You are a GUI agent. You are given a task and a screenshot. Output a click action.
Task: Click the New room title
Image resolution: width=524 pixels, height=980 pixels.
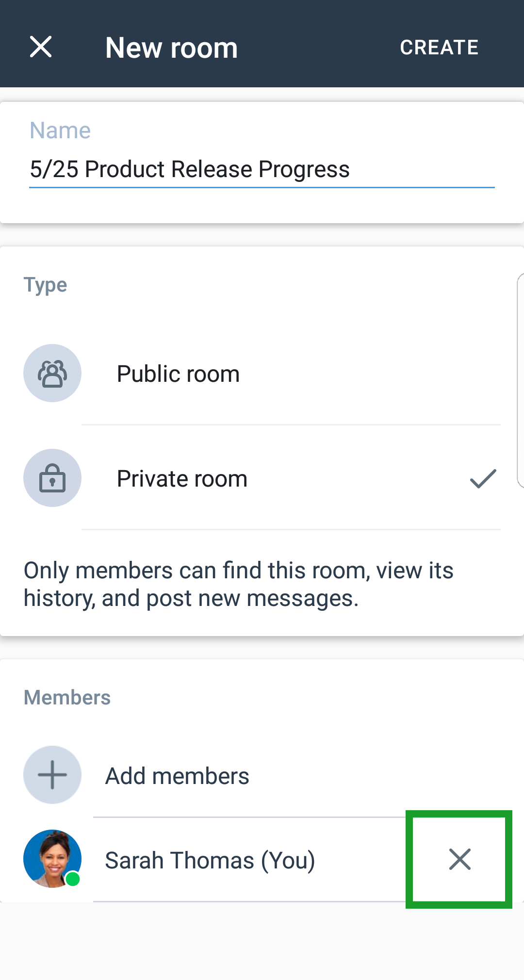pos(172,48)
